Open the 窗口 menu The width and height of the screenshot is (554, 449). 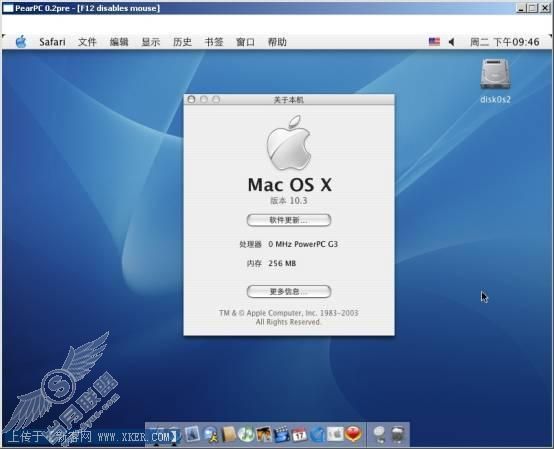click(246, 42)
